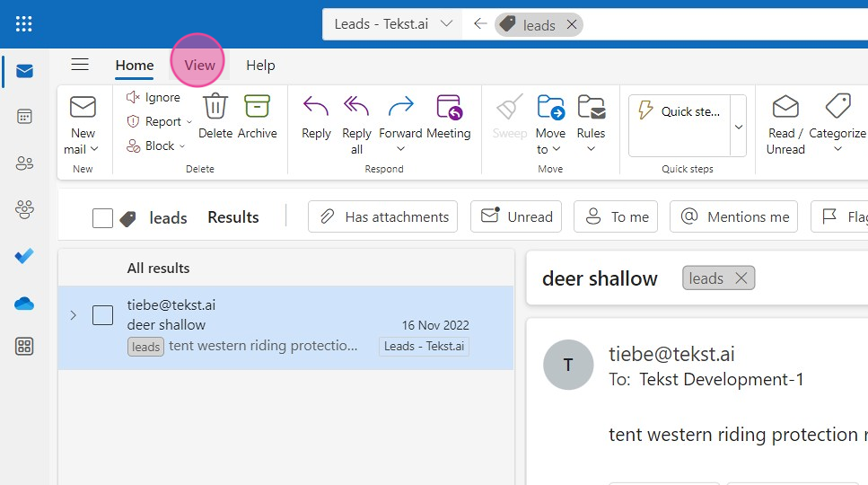Open the Help ribbon tab
Image resolution: width=868 pixels, height=485 pixels.
260,66
